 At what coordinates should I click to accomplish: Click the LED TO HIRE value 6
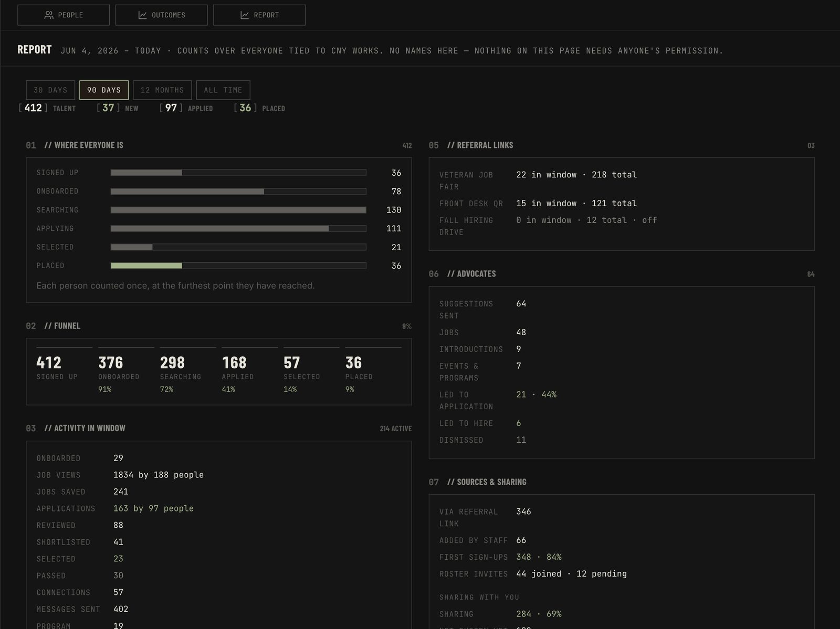pos(519,423)
